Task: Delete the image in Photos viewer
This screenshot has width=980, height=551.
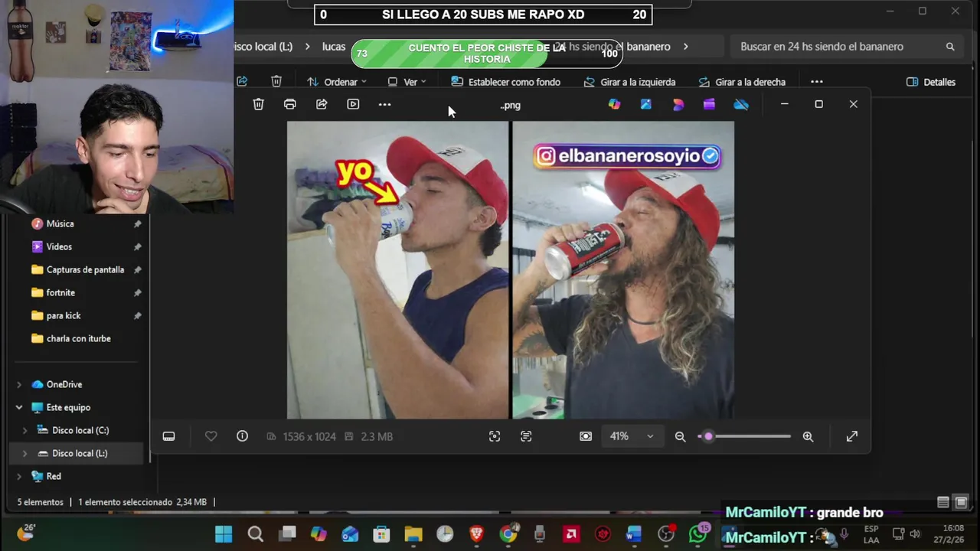Action: point(259,104)
